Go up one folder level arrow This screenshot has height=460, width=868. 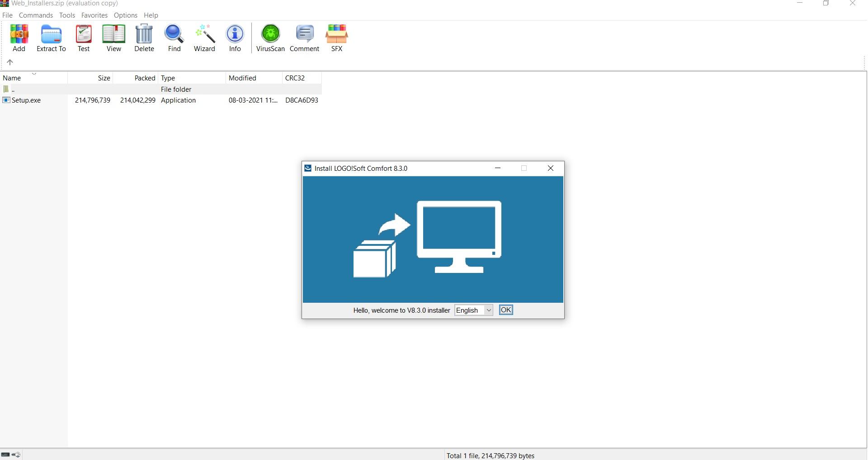pos(10,62)
